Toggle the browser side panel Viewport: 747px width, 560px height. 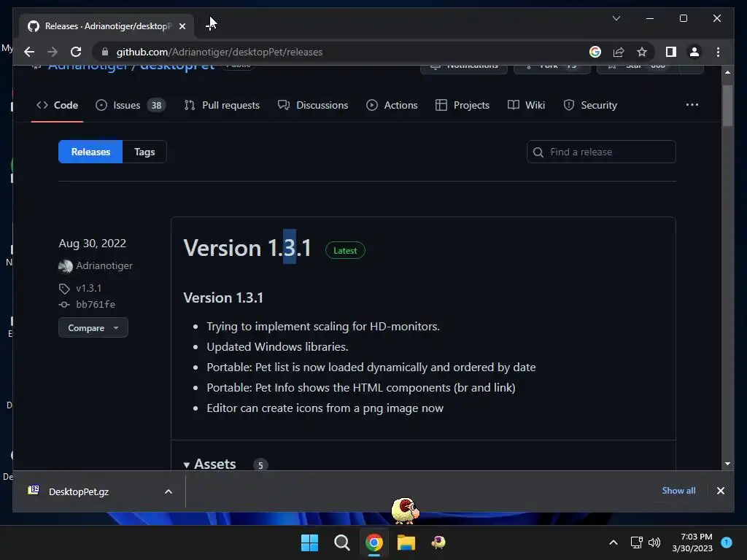671,52
